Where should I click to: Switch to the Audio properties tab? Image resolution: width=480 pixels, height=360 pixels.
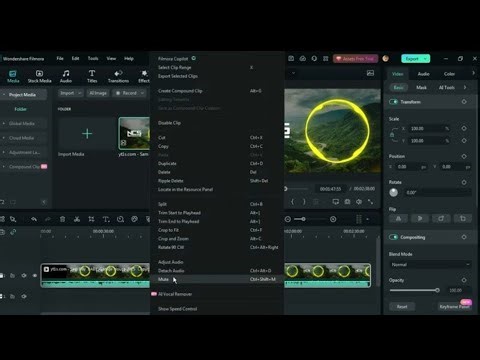[x=423, y=74]
